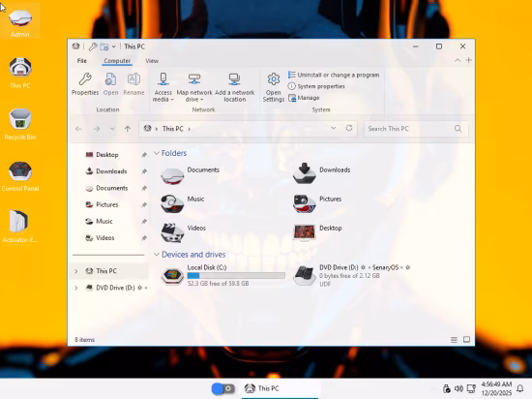This screenshot has height=399, width=532.
Task: Open the volume icon in system tray
Action: coord(458,388)
